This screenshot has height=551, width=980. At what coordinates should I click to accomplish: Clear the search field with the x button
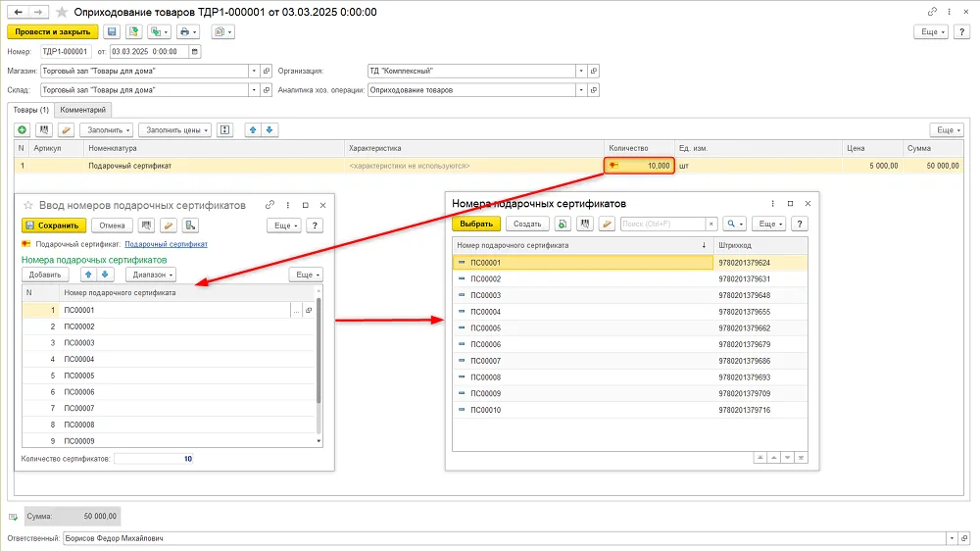pyautogui.click(x=711, y=224)
